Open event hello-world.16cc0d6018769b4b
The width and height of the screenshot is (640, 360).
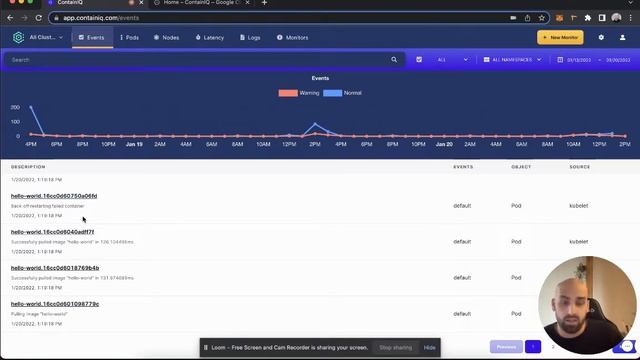pos(55,268)
